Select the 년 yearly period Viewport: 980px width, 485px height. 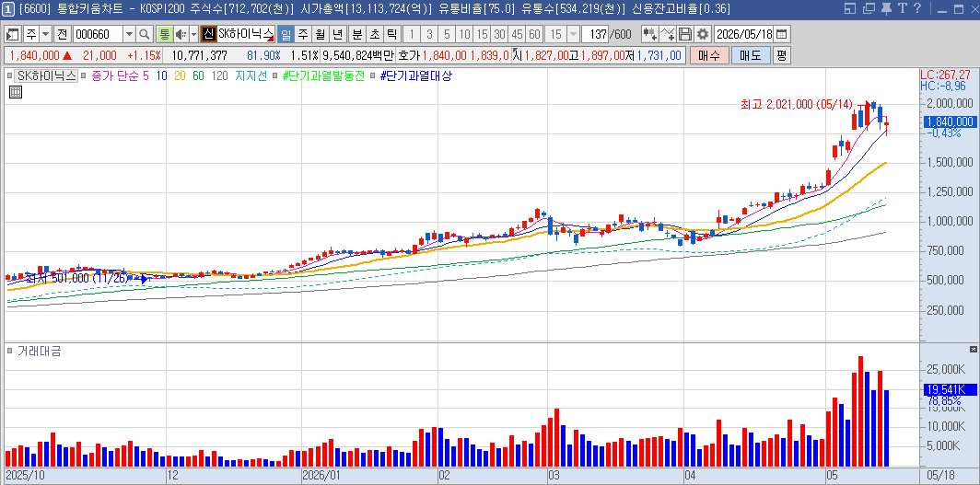click(x=338, y=34)
